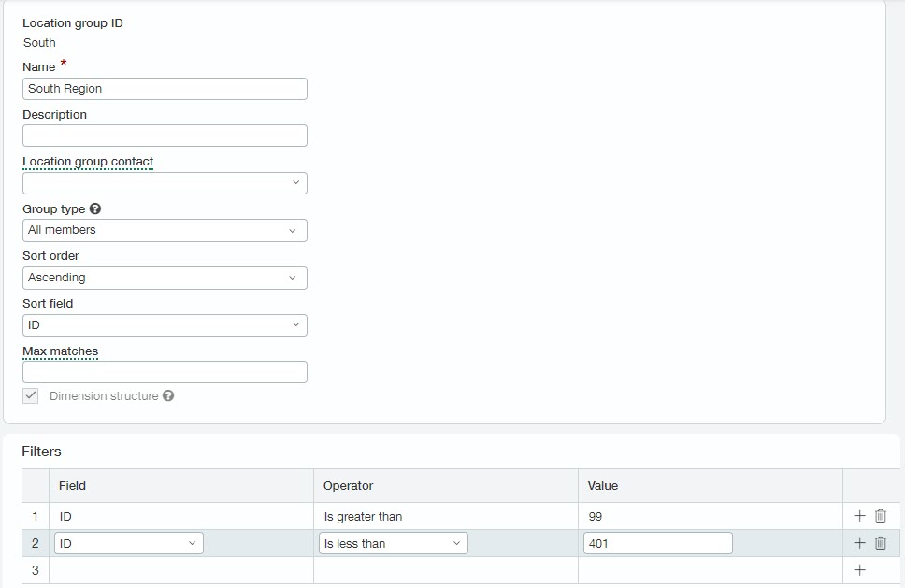Open the Group type help tooltip icon
The width and height of the screenshot is (905, 588).
pyautogui.click(x=94, y=208)
